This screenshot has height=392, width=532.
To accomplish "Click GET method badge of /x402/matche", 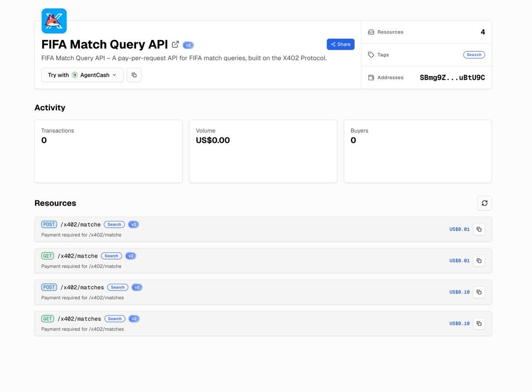I will click(x=47, y=256).
